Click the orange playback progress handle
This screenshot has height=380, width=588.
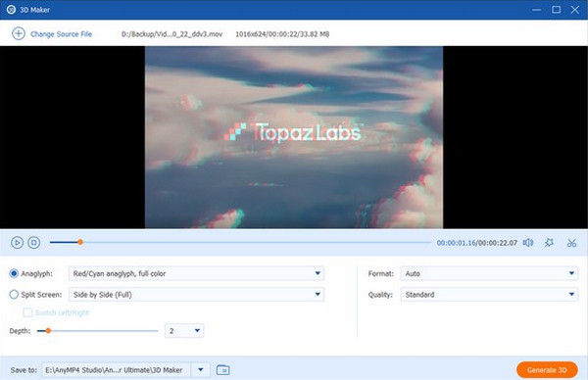click(80, 243)
